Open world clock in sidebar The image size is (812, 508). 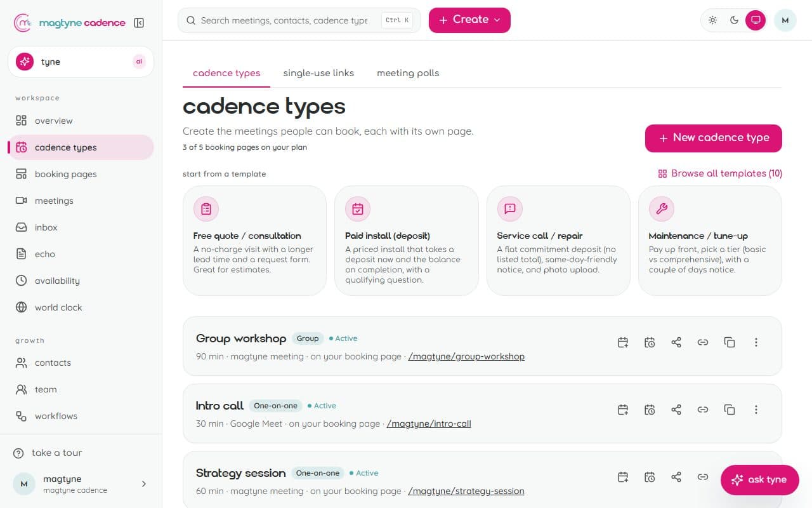coord(81,307)
